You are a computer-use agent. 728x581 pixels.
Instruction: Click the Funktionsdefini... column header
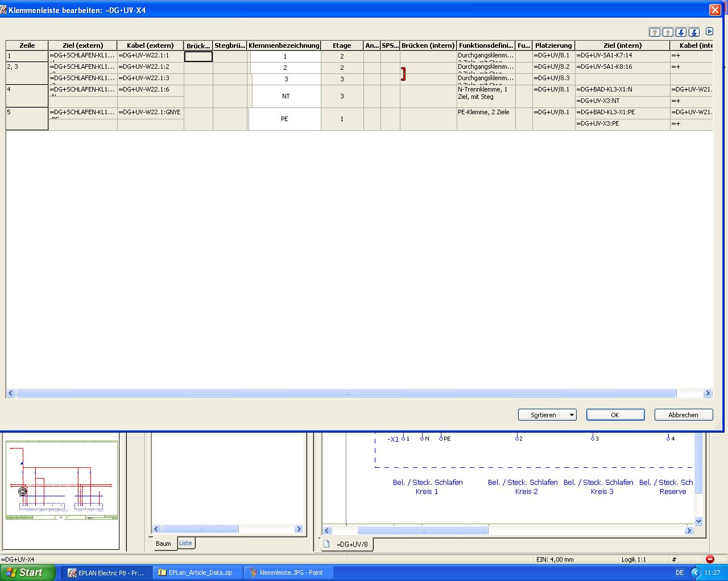pyautogui.click(x=486, y=45)
